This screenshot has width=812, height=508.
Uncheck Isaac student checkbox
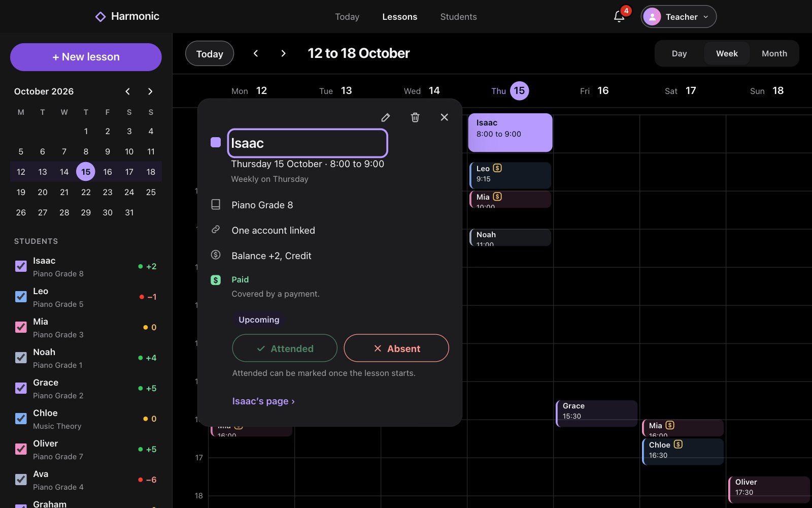21,266
